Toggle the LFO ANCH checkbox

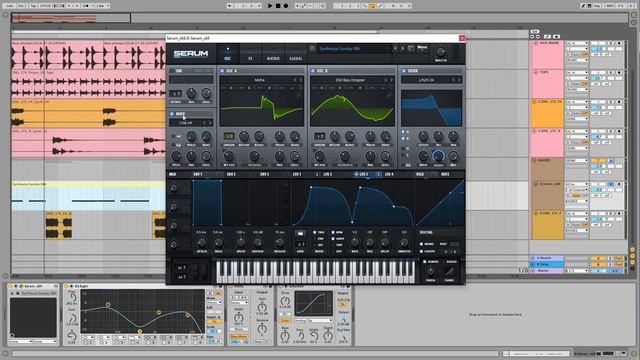[x=333, y=239]
